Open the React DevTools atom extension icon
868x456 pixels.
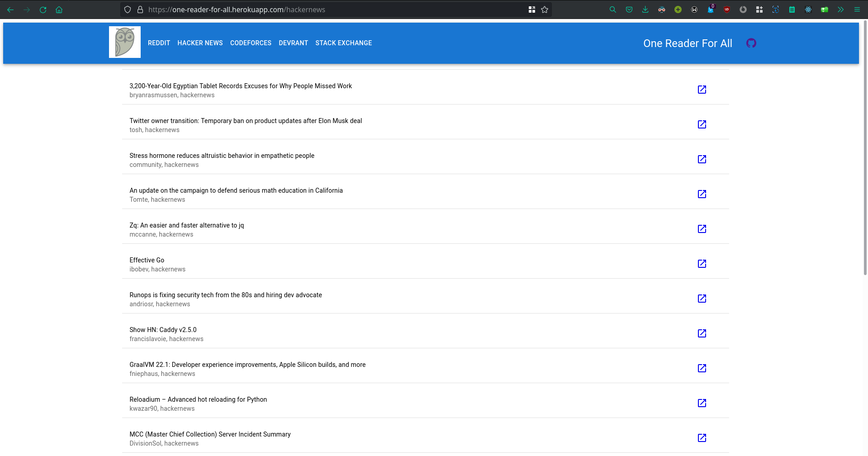point(808,9)
